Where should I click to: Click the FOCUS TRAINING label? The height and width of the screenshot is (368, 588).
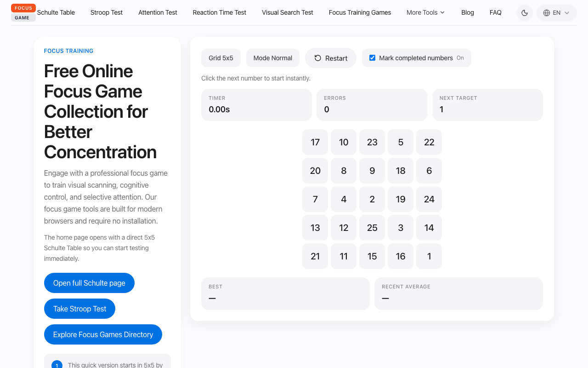(68, 51)
